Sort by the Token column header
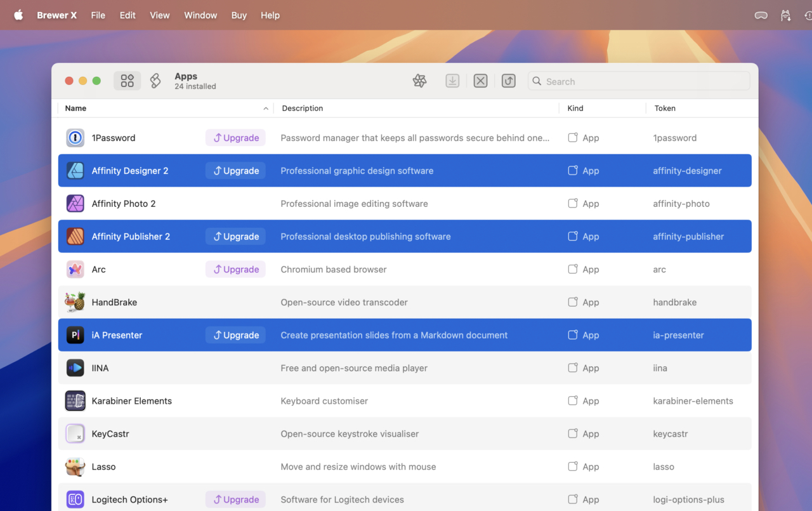 [x=665, y=109]
